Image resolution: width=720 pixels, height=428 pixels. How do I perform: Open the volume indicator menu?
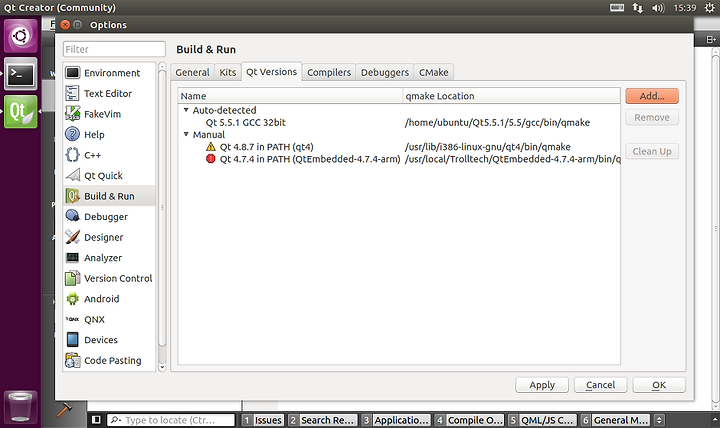point(658,8)
